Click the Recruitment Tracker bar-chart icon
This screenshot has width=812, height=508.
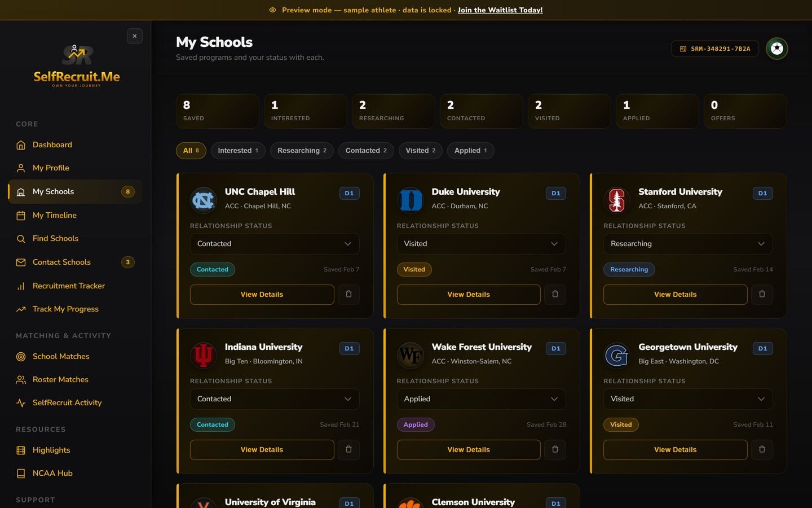pyautogui.click(x=21, y=286)
